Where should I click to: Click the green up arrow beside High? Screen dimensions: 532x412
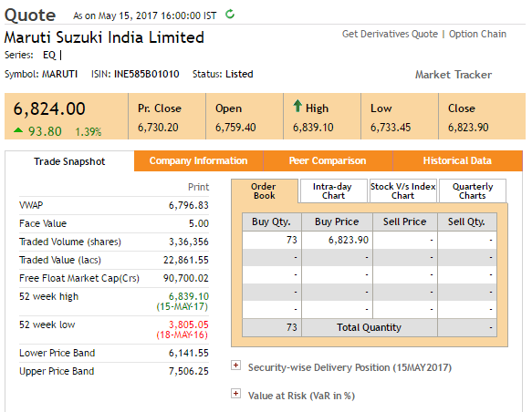(297, 106)
